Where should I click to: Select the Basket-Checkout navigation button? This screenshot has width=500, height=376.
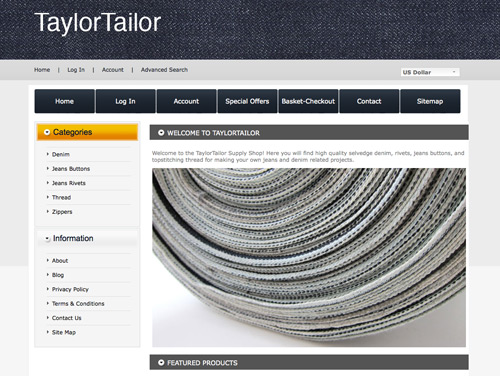tap(308, 101)
